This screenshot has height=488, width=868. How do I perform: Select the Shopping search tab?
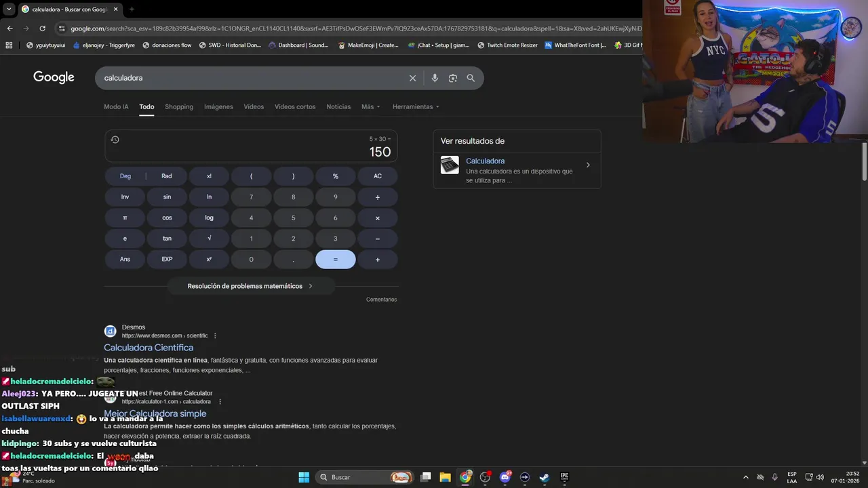179,106
